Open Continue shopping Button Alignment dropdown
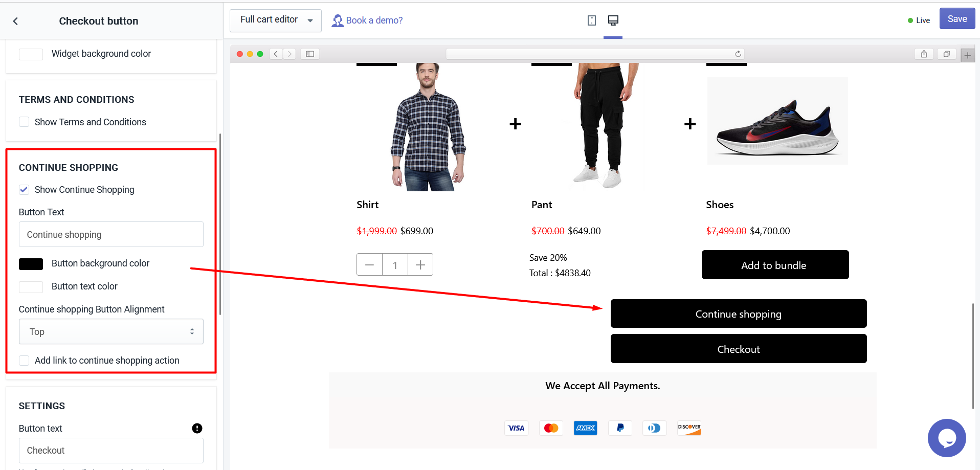980x470 pixels. [111, 332]
